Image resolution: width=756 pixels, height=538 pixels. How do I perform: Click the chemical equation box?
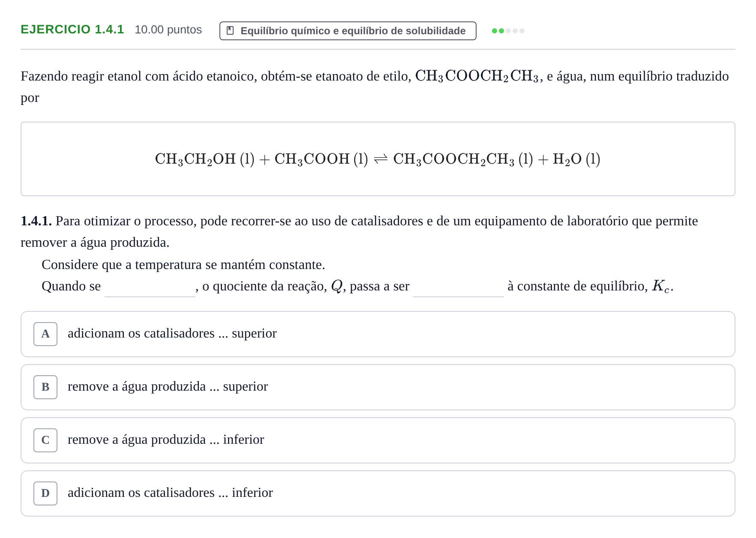click(x=378, y=159)
